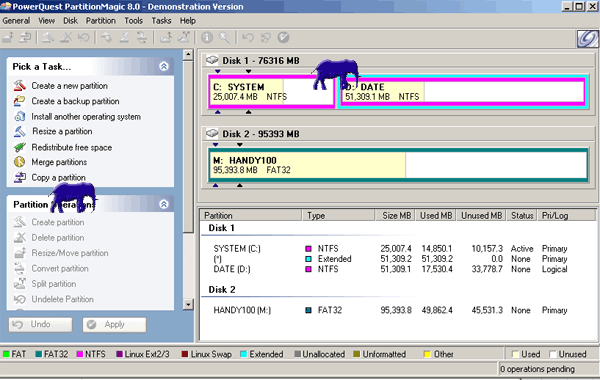Screen dimensions: 600x380
Task: Collapse the Partition Operations panel
Action: pyautogui.click(x=164, y=204)
